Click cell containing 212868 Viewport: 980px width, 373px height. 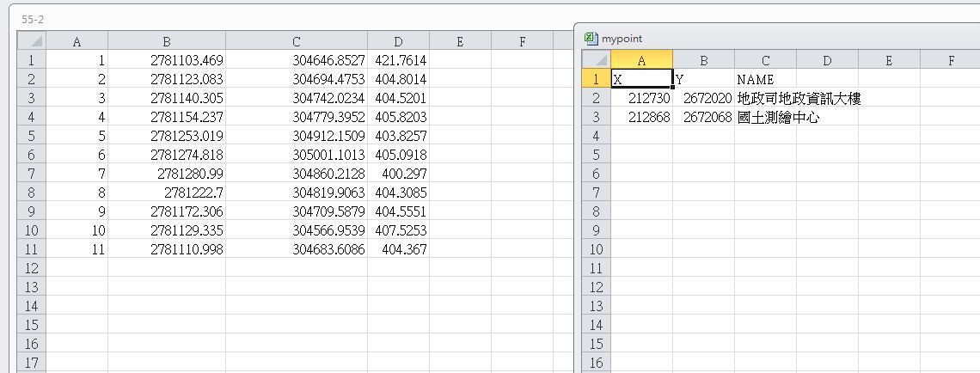coord(642,118)
